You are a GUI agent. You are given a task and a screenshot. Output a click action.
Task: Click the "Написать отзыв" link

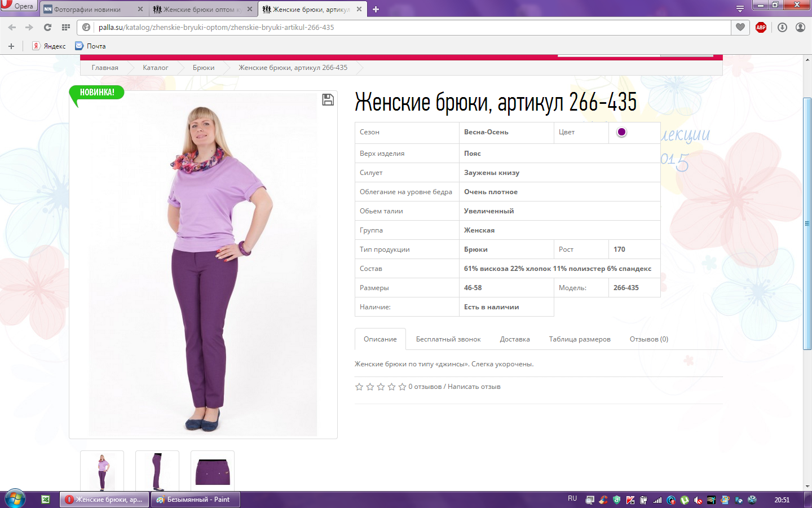pyautogui.click(x=474, y=387)
